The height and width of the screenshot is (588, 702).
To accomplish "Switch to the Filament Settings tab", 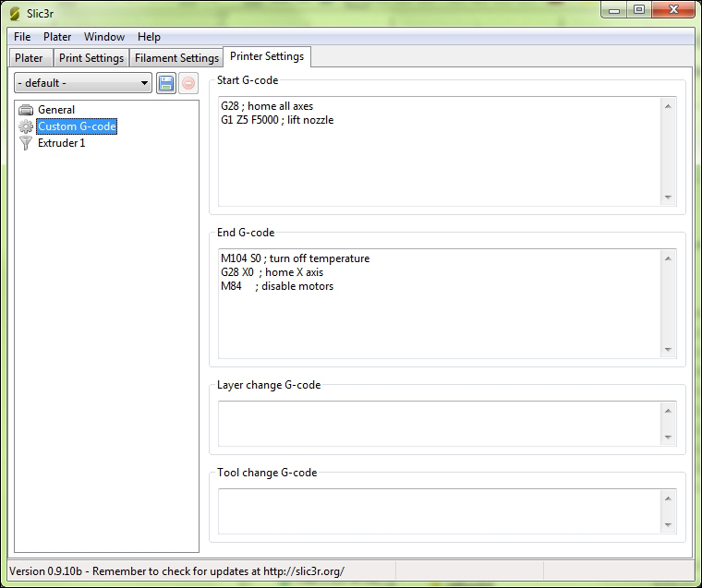I will coord(176,58).
